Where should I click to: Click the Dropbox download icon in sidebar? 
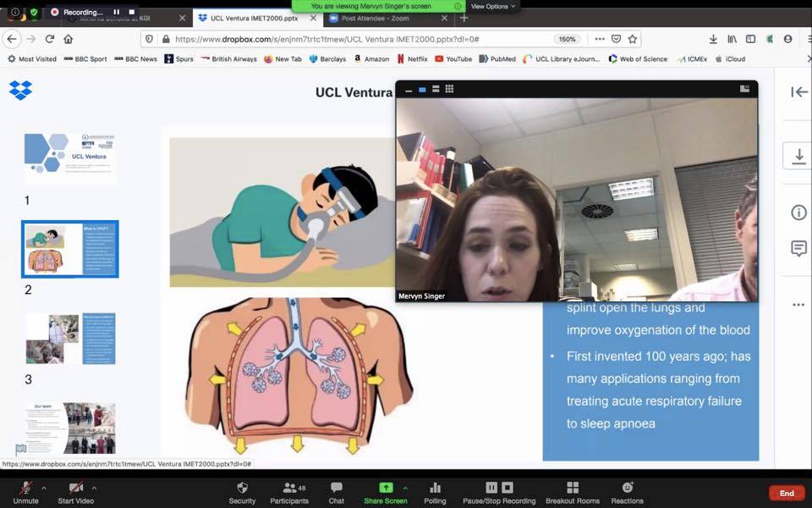pos(798,156)
